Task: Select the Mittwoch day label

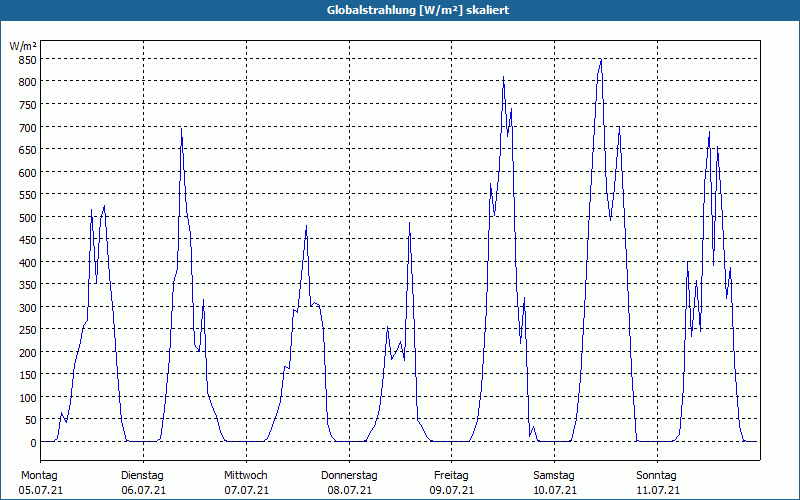Action: (x=245, y=475)
